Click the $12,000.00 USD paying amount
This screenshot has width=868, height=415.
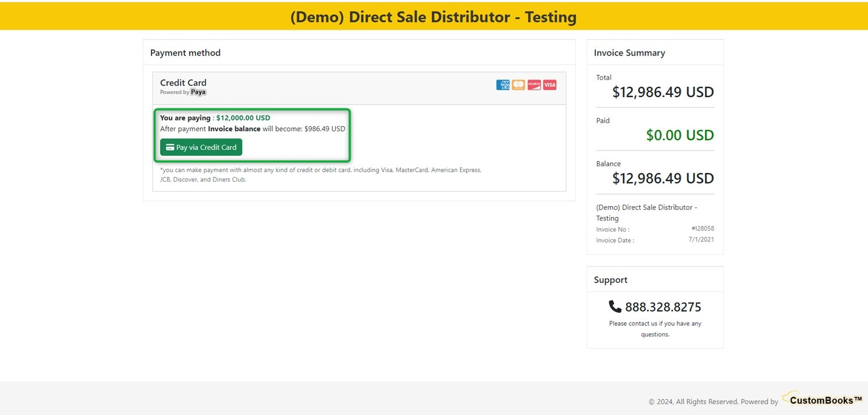pyautogui.click(x=243, y=118)
